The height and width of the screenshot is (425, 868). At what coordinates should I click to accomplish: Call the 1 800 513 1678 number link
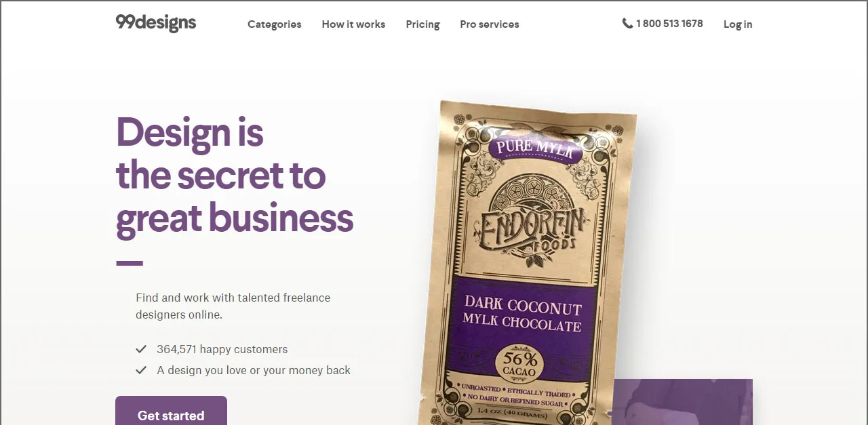(669, 23)
